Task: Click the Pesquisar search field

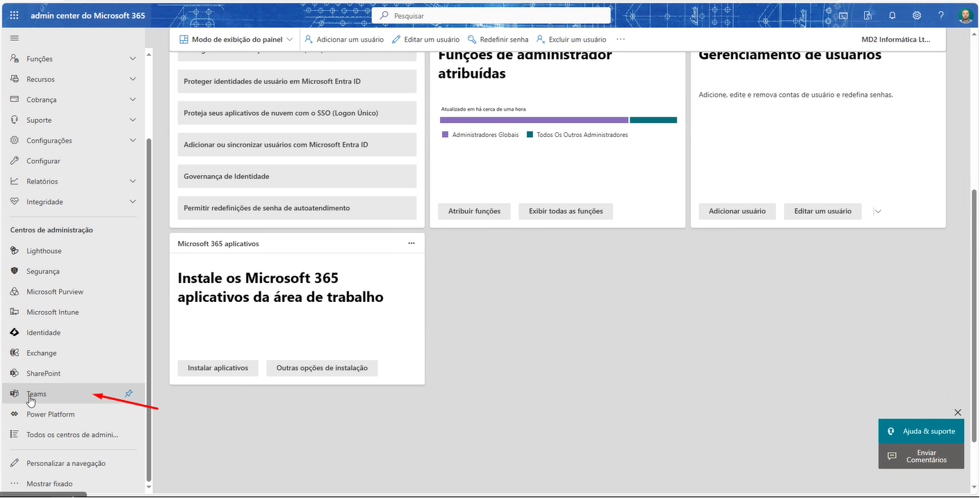Action: (x=491, y=15)
